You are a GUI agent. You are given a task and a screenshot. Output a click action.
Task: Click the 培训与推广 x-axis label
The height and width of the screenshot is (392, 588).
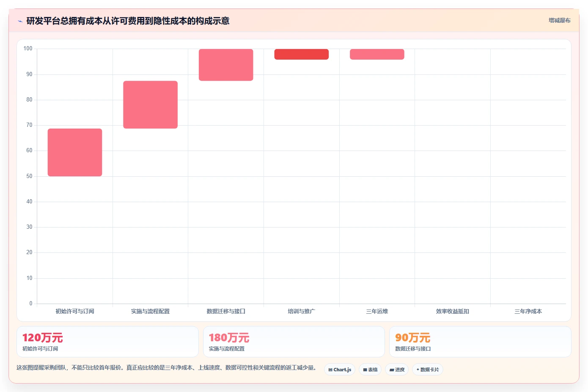[x=302, y=311]
